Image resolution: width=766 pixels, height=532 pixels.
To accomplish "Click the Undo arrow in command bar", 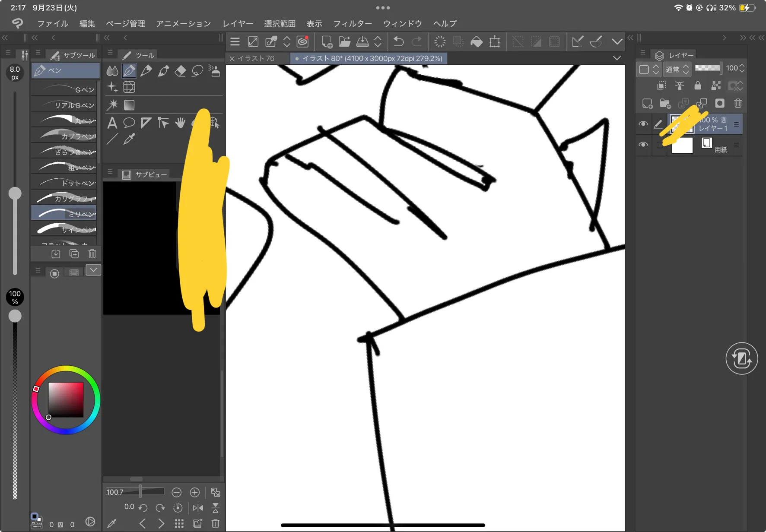I will [x=398, y=41].
